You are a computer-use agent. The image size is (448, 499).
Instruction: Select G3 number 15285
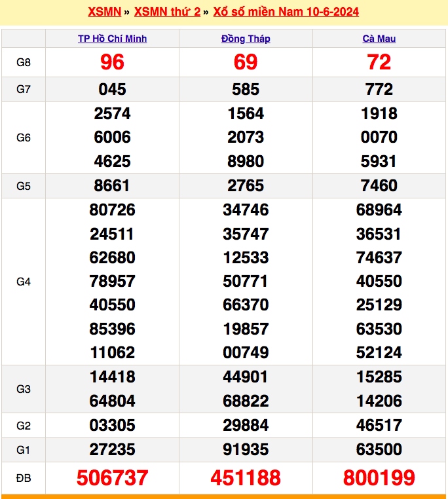coord(379,377)
